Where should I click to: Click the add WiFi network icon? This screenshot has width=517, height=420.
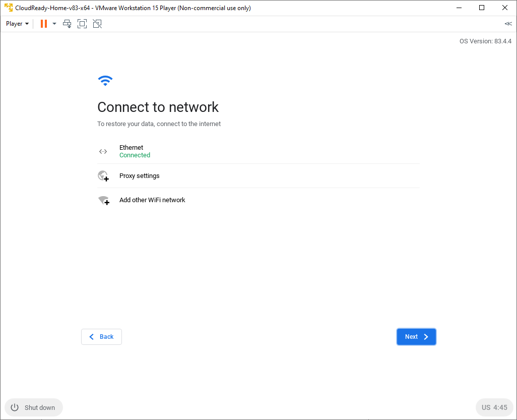[x=103, y=200]
